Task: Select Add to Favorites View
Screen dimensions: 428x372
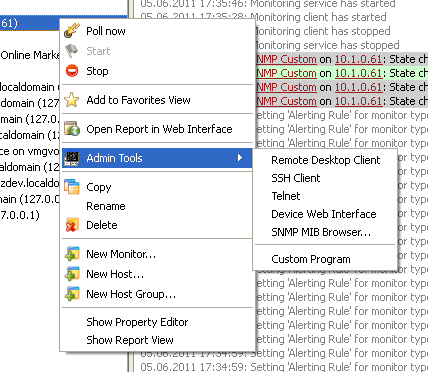Action: click(x=157, y=100)
